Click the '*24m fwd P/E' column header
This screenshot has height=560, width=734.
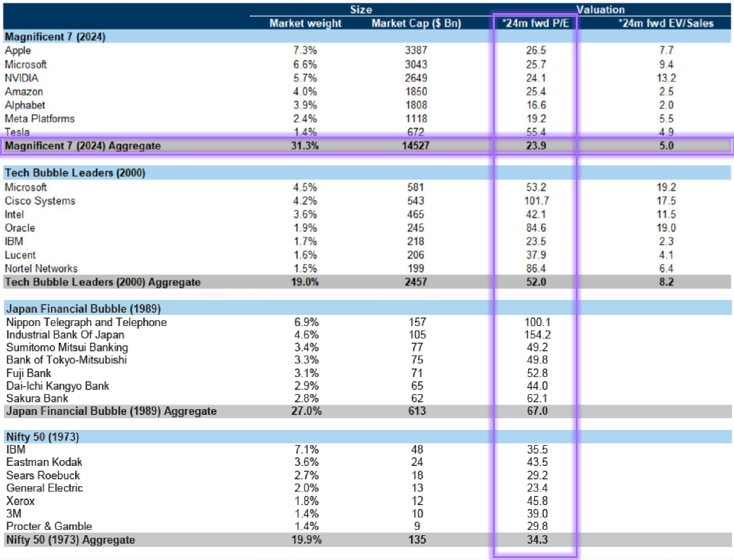(x=535, y=24)
